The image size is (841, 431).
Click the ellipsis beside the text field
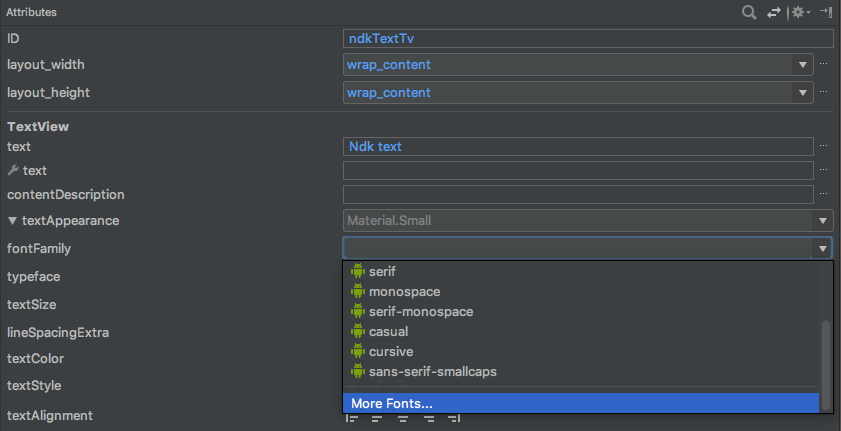(x=825, y=146)
